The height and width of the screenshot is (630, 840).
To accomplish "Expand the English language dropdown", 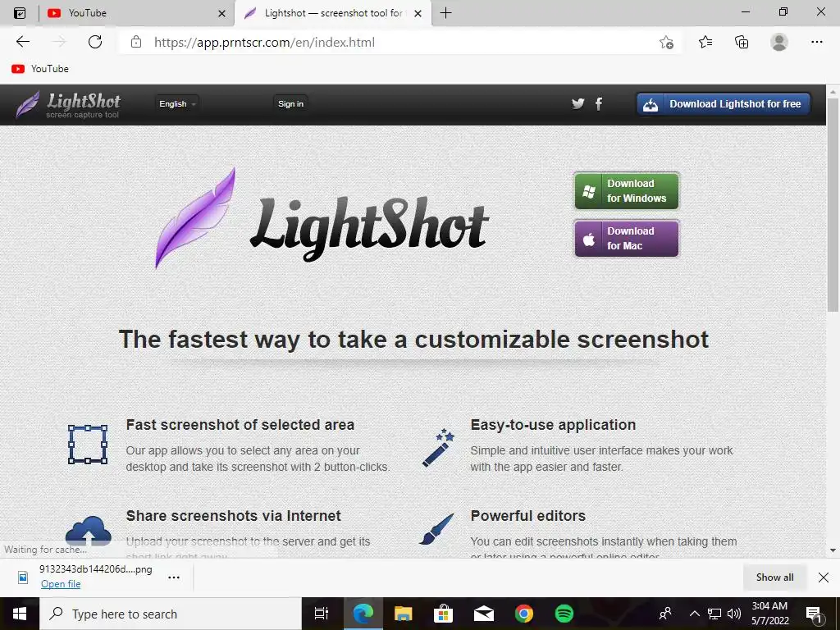I will (x=177, y=104).
